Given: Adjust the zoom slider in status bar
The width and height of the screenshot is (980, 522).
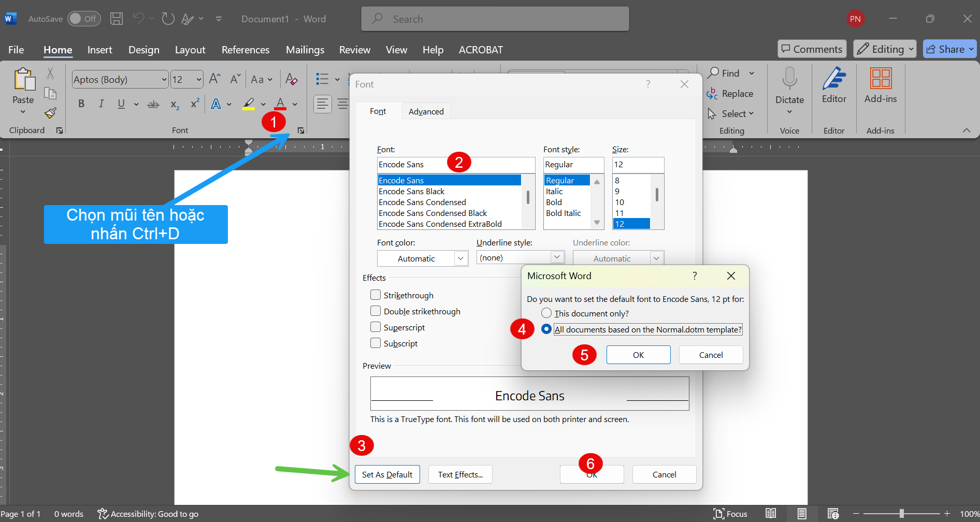Looking at the screenshot, I should coord(902,513).
